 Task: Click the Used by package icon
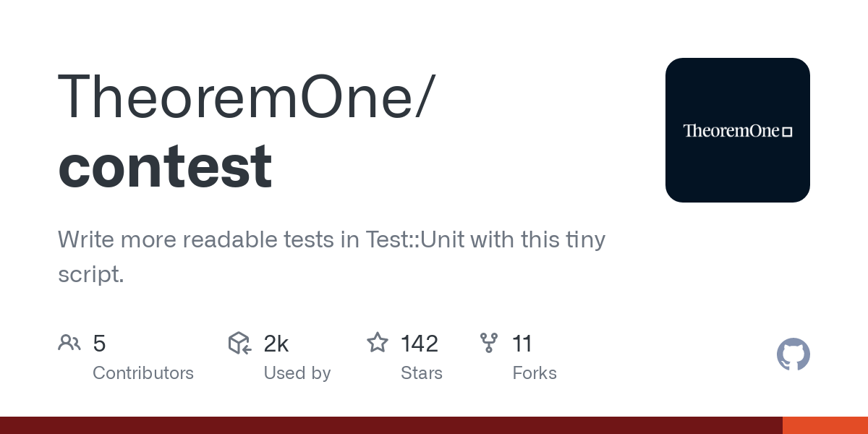(239, 343)
